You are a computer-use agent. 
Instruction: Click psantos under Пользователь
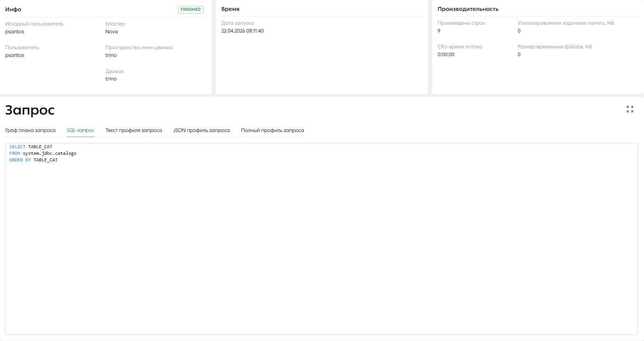[15, 55]
